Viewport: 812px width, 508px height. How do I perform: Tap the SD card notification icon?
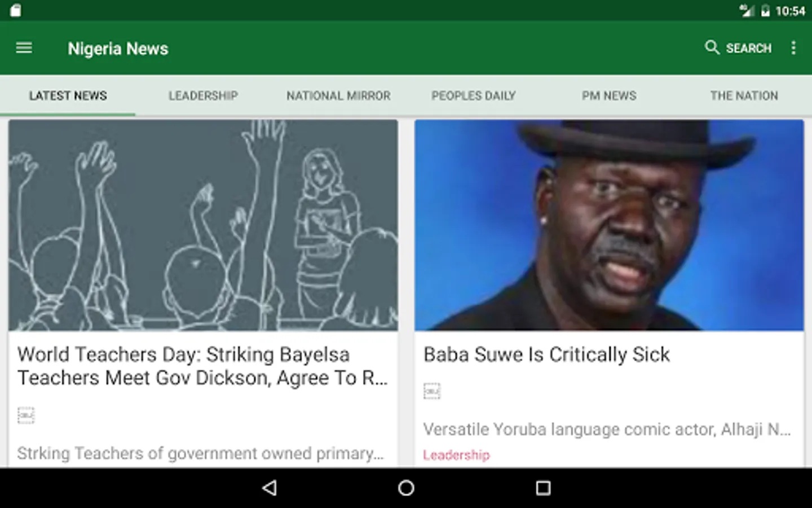15,11
